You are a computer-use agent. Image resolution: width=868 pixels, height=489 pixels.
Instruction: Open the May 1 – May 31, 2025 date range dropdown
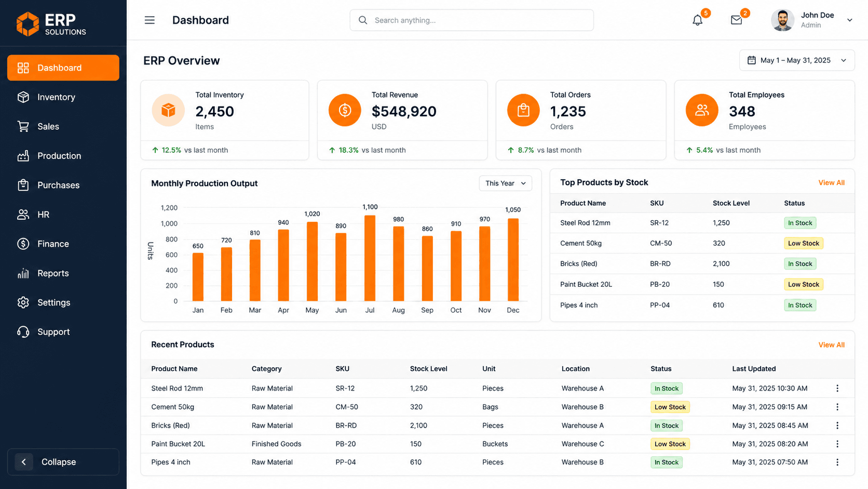[x=797, y=60]
